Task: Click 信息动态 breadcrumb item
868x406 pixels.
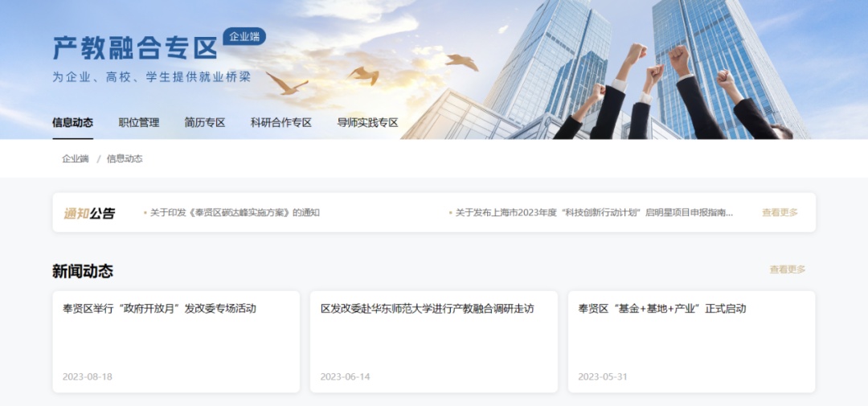Action: click(x=125, y=158)
